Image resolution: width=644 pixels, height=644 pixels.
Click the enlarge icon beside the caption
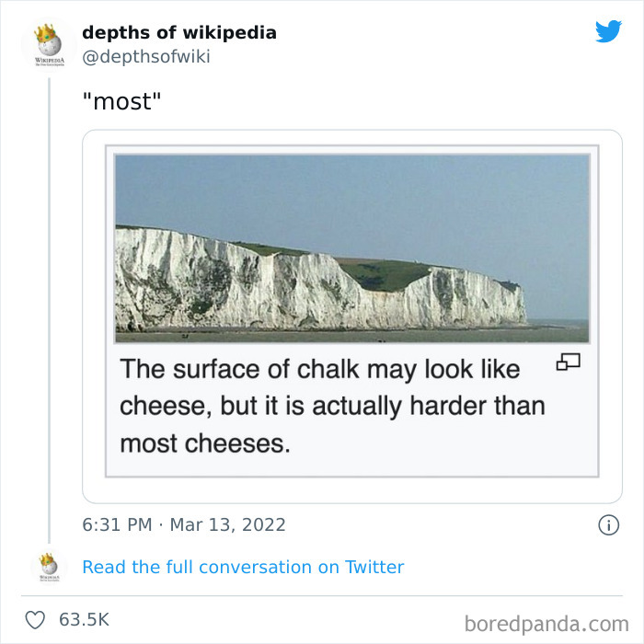click(568, 364)
